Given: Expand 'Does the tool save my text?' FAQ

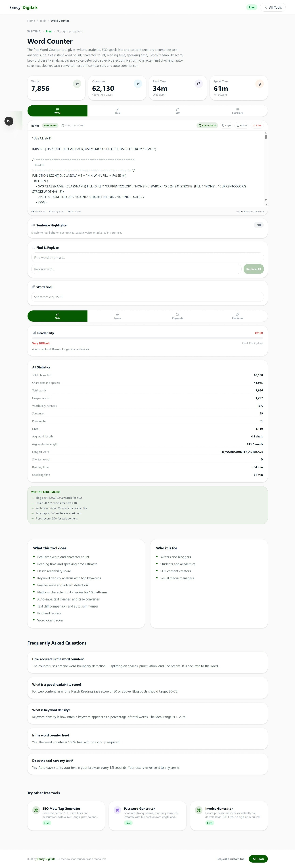Looking at the screenshot, I should click(147, 764).
